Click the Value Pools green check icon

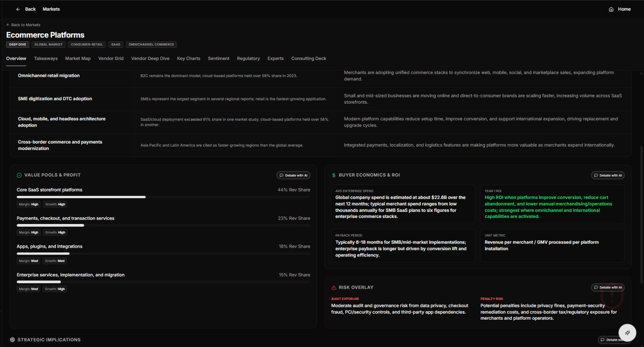(19, 175)
